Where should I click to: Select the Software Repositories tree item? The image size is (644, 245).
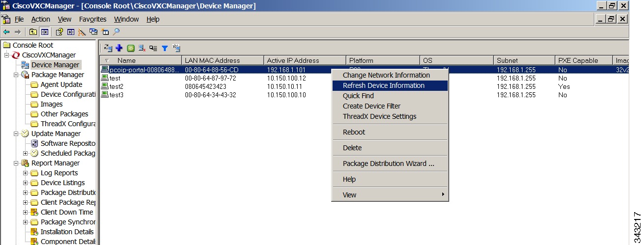(x=68, y=143)
